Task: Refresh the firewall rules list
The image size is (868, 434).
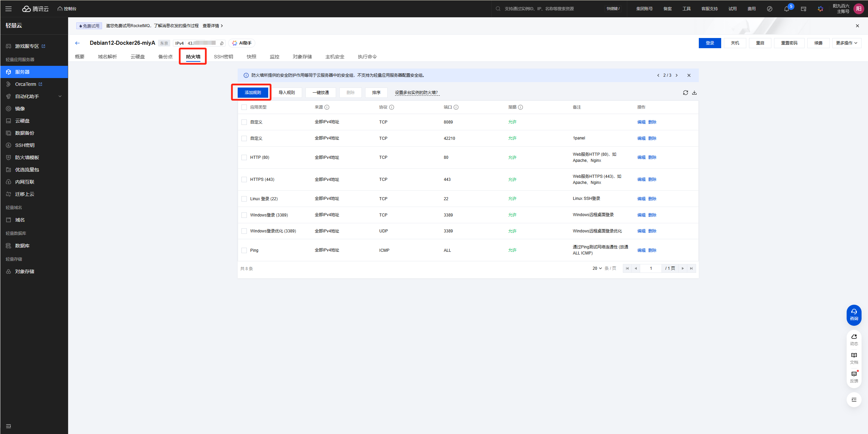Action: [685, 92]
